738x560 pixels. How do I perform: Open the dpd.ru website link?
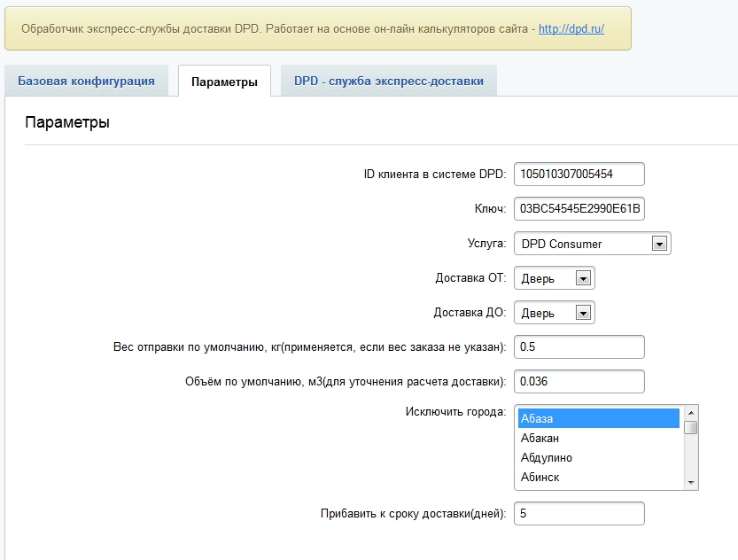click(571, 29)
